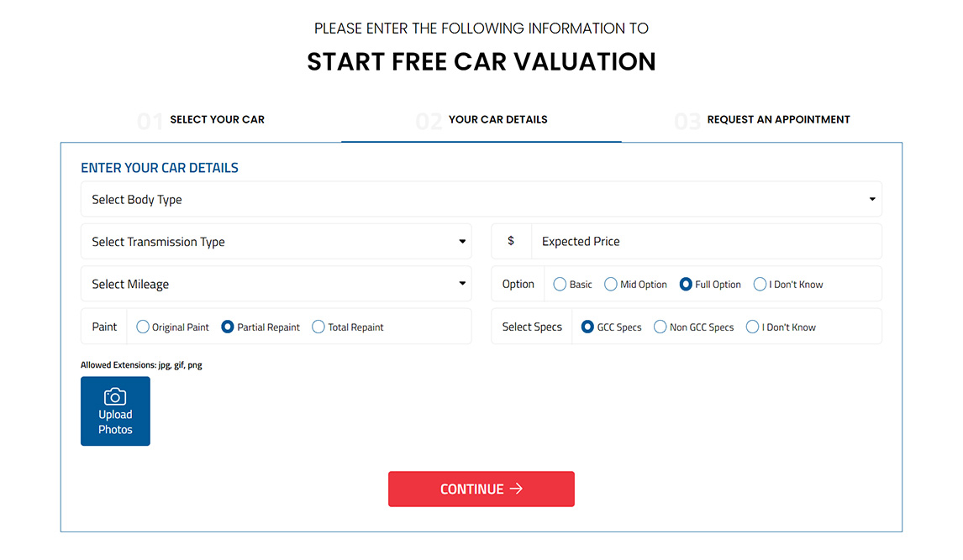Screen dimensions: 963x560
Task: Select Non GCC Specs radio button
Action: 660,327
